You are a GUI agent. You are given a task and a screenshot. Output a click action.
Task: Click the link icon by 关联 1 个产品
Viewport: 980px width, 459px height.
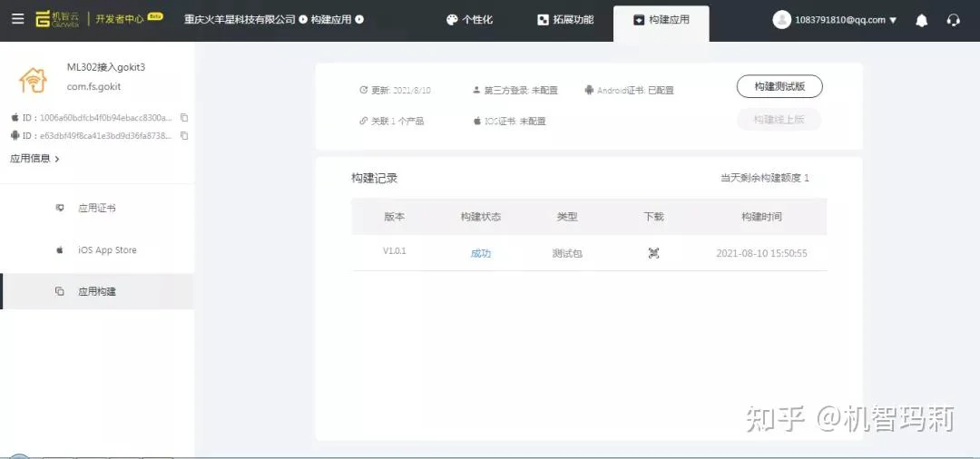363,121
